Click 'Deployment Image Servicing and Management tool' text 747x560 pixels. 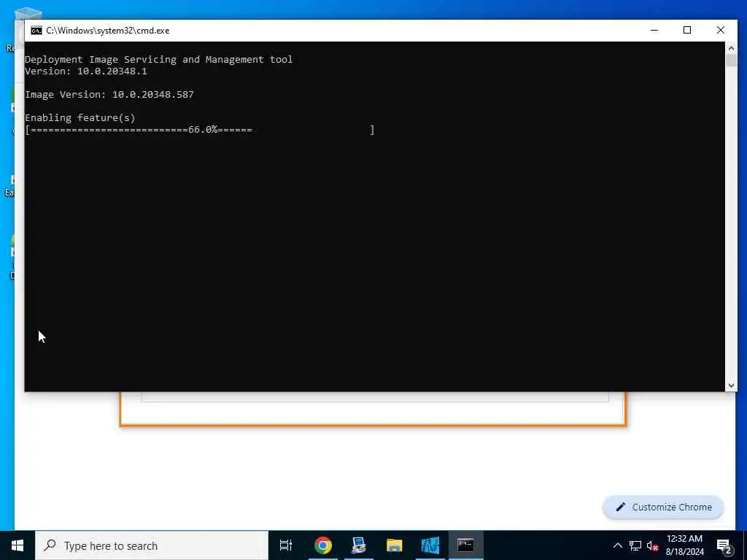[158, 60]
